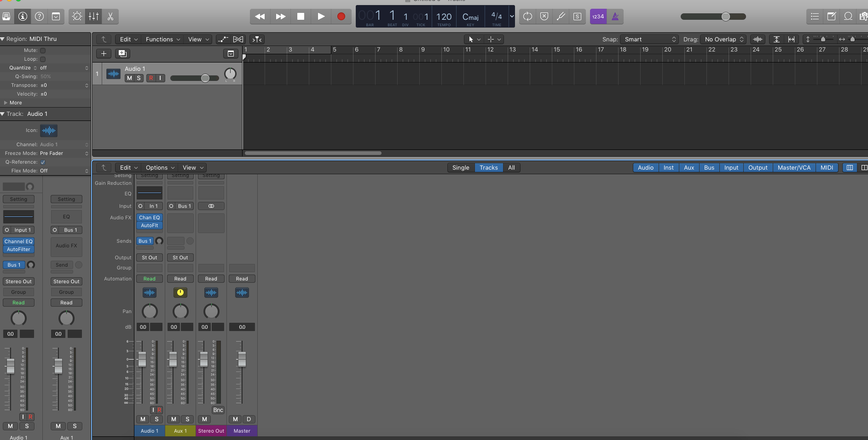Click the Read automation button on Aux 1
Screen dimensions: 868x440
tap(180, 279)
